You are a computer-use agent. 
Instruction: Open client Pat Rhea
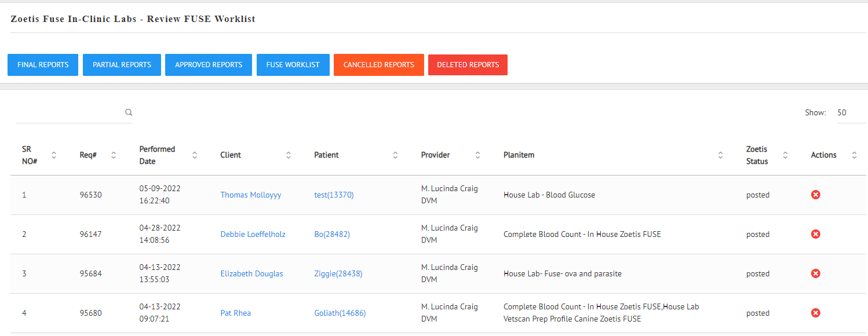[235, 313]
